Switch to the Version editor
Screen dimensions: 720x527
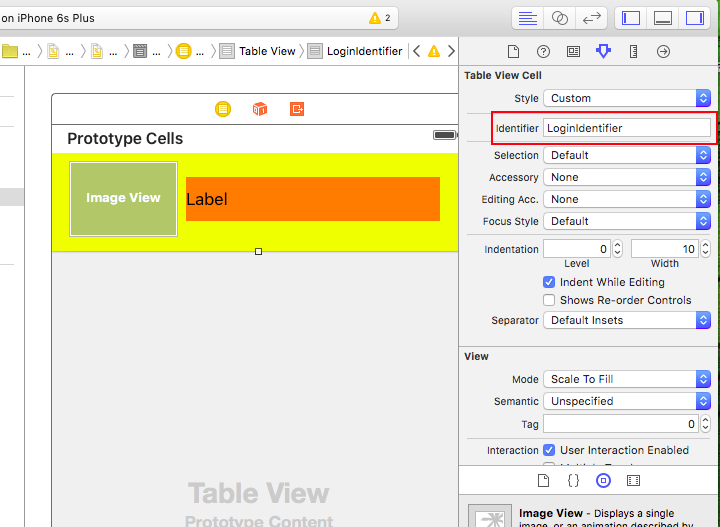tap(591, 18)
